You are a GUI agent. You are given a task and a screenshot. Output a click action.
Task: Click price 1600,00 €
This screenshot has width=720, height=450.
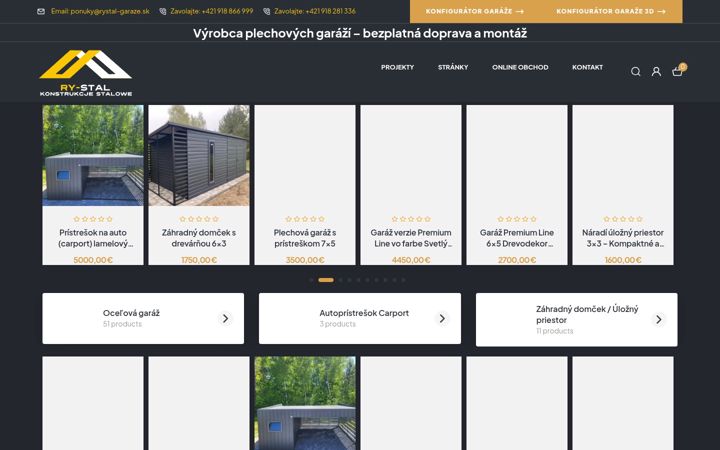point(623,260)
